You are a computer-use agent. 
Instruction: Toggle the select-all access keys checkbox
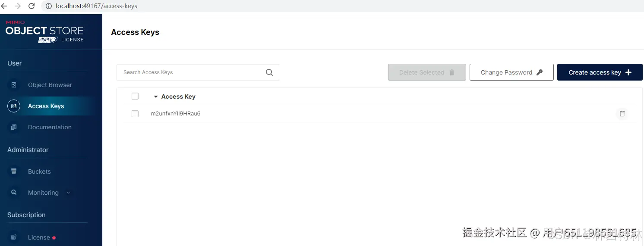135,97
